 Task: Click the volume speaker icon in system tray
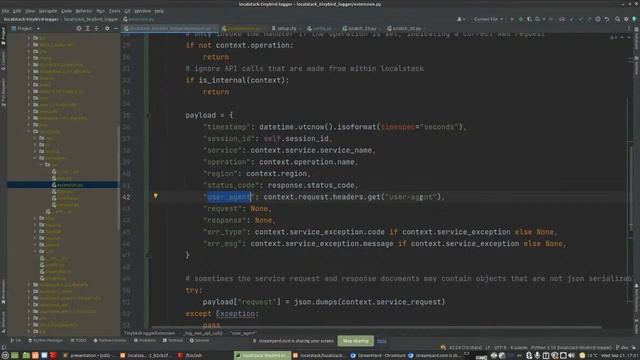click(571, 356)
